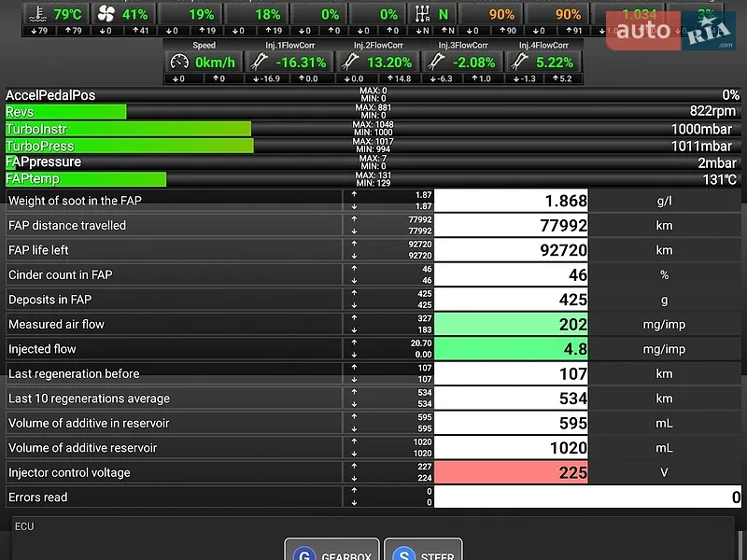Click the Errors read value field
Image resolution: width=747 pixels, height=560 pixels.
588,497
